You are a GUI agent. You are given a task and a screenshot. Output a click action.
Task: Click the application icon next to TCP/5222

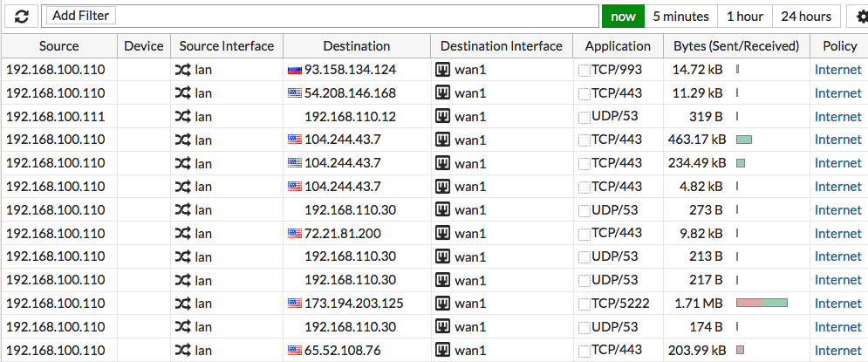click(584, 304)
